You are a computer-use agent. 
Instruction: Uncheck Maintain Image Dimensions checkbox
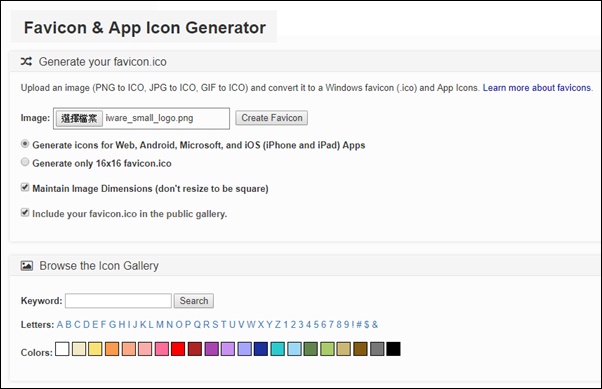[x=25, y=187]
